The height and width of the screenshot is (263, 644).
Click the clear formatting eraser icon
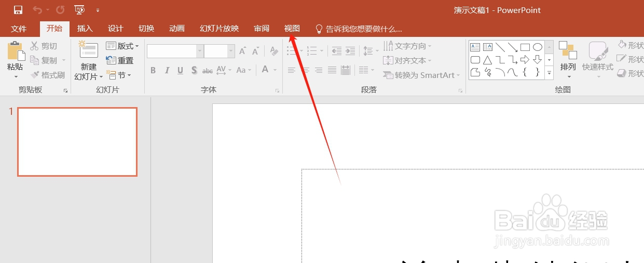click(x=275, y=51)
